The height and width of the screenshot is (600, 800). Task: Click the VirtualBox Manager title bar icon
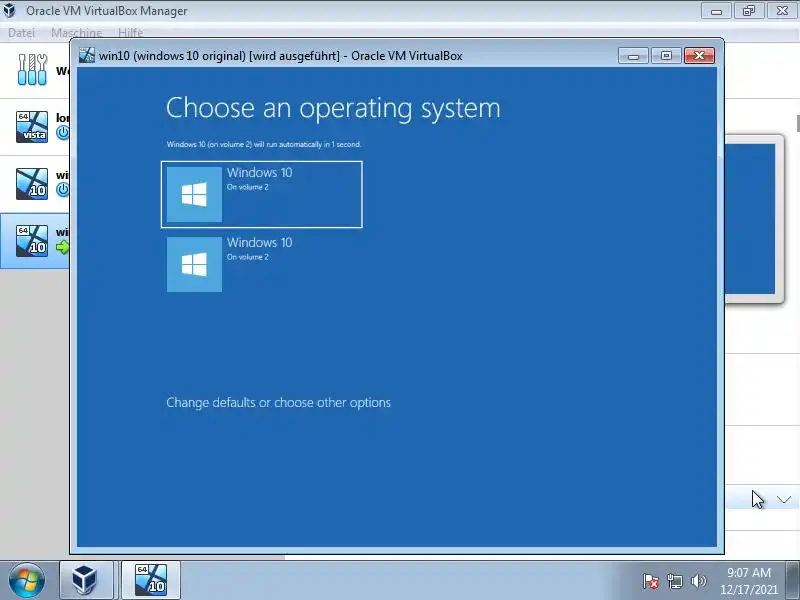pyautogui.click(x=9, y=10)
